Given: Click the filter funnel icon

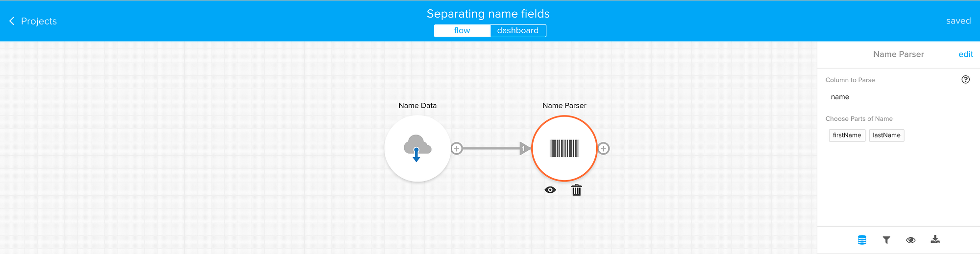Looking at the screenshot, I should tap(886, 240).
